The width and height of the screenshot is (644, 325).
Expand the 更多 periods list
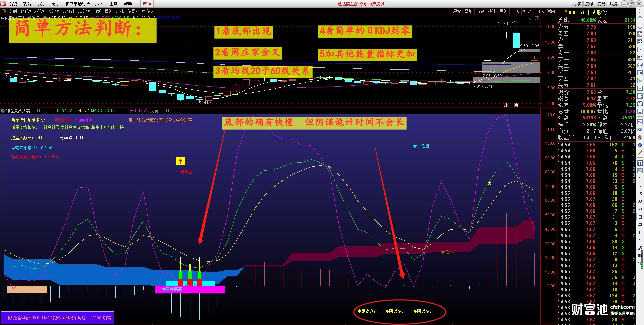(147, 11)
